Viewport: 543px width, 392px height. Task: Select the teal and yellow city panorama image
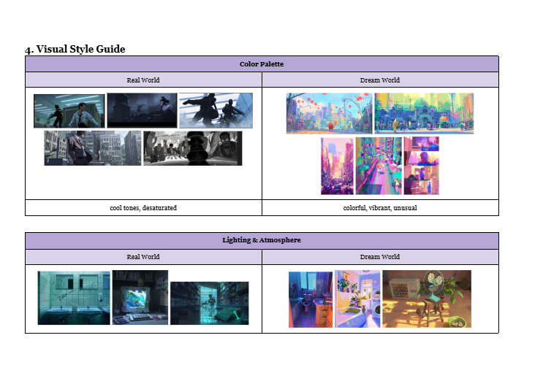coord(424,113)
